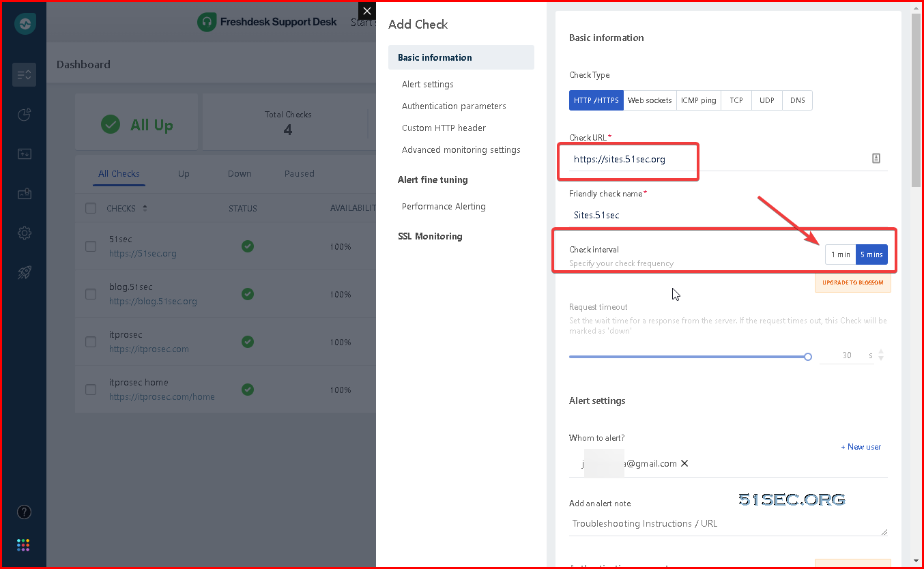Open the https://itprosec.com/home check link
The image size is (924, 569).
click(x=162, y=396)
